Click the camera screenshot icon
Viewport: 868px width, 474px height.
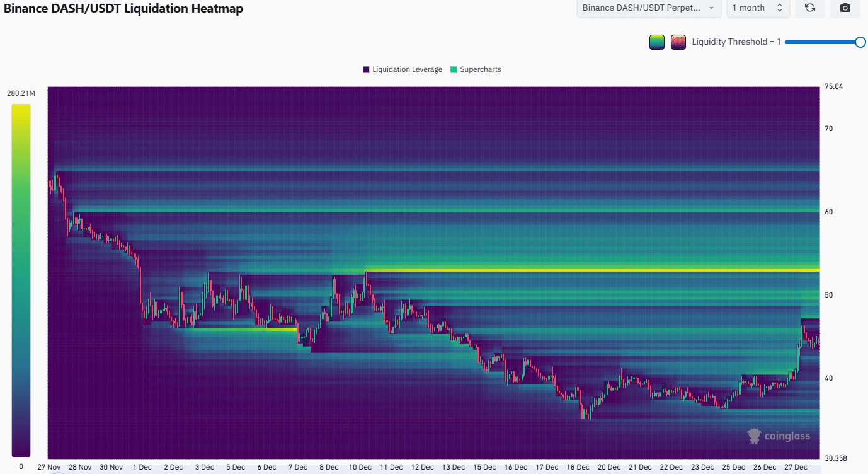tap(845, 8)
